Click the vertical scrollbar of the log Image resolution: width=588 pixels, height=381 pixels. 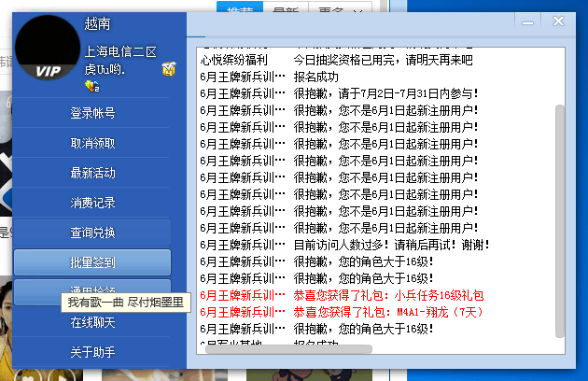tap(560, 221)
